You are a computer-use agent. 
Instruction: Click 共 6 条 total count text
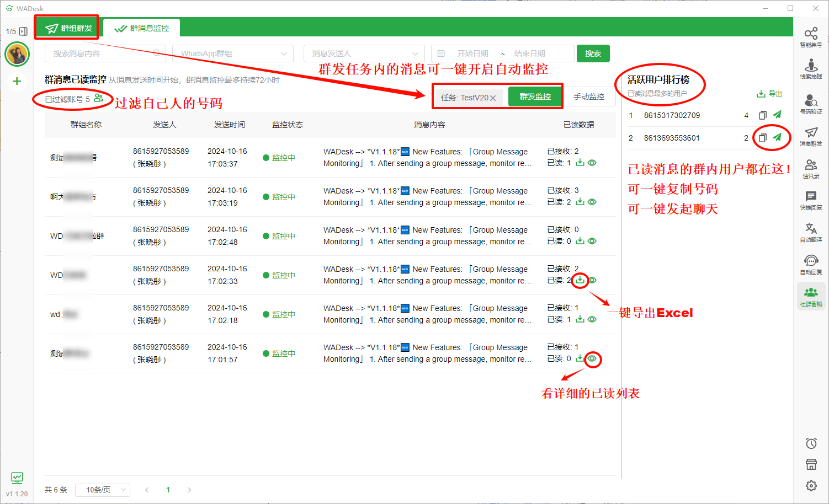[56, 490]
